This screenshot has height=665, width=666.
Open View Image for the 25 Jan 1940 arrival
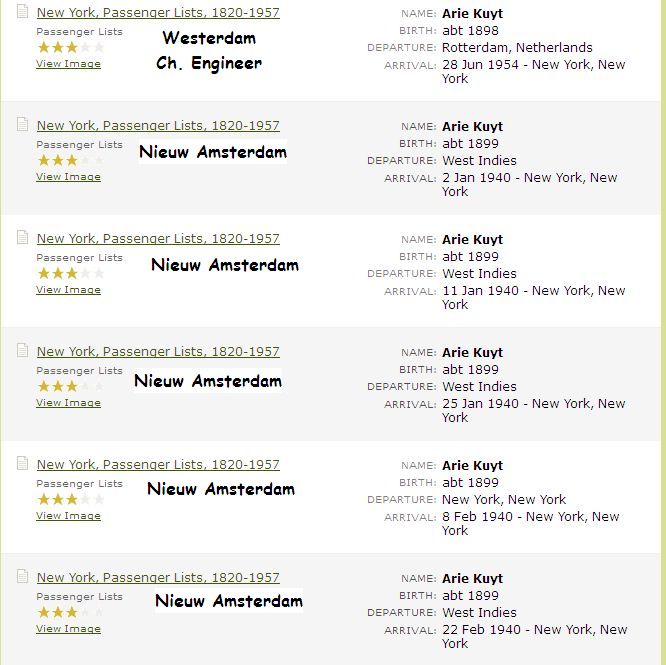click(68, 403)
